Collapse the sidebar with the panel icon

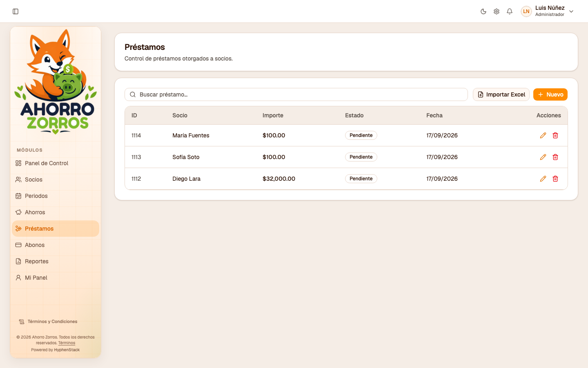coord(16,11)
